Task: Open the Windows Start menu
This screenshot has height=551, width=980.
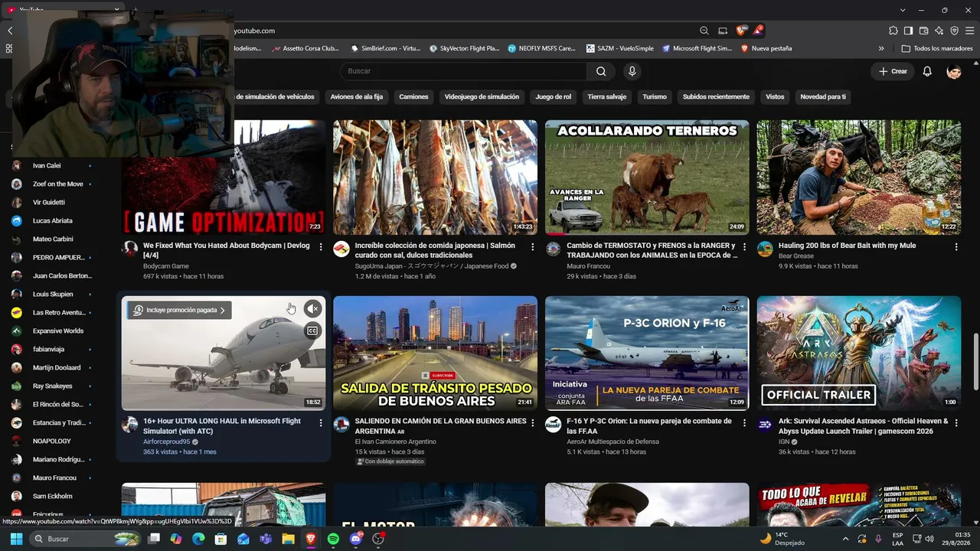Action: [16, 539]
